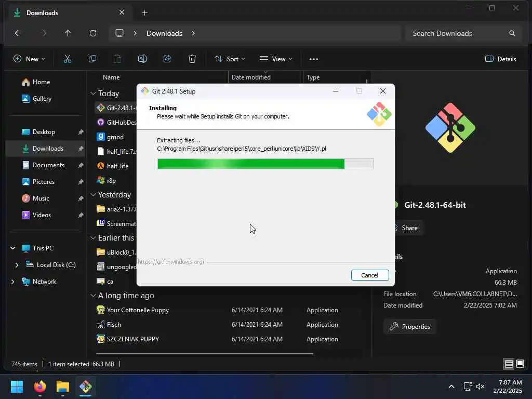
Task: Click the muted volume tray icon
Action: (480, 387)
